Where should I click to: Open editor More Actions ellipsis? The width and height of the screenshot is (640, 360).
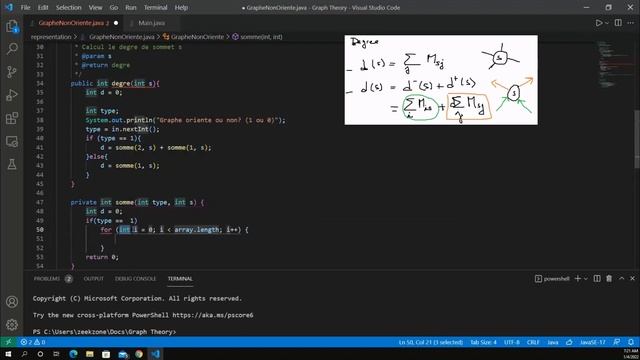coord(631,23)
